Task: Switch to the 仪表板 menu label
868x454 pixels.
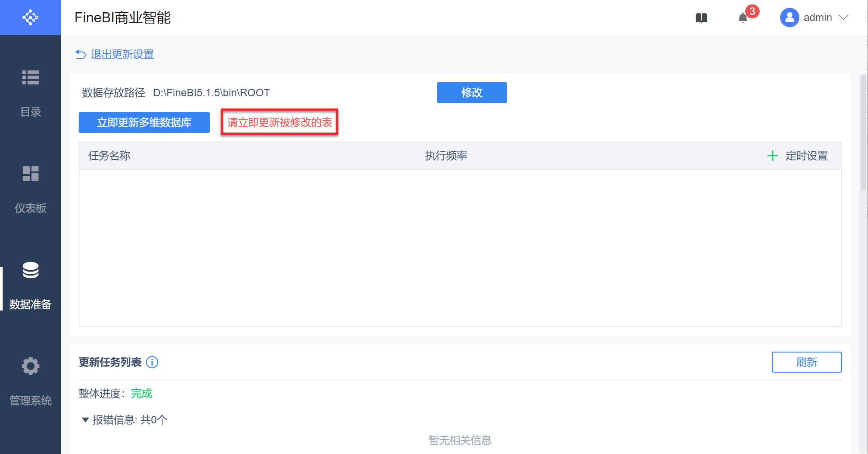Action: (31, 208)
